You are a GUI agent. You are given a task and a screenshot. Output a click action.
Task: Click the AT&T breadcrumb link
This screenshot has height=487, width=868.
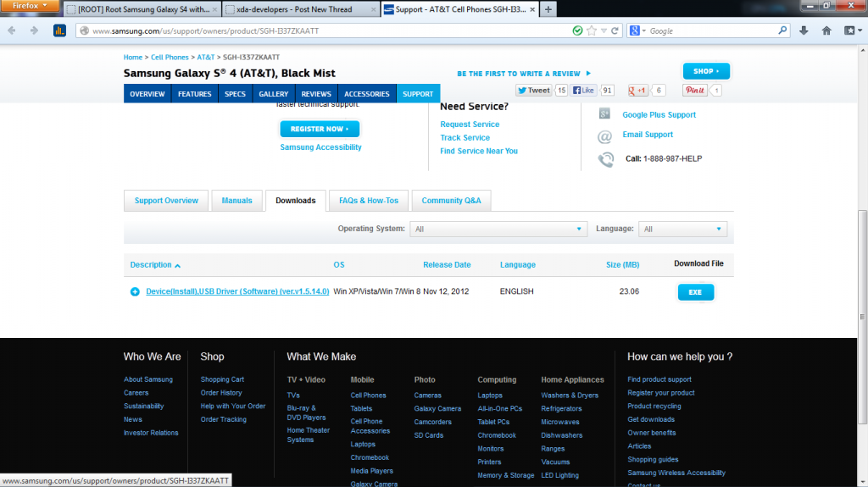point(205,57)
